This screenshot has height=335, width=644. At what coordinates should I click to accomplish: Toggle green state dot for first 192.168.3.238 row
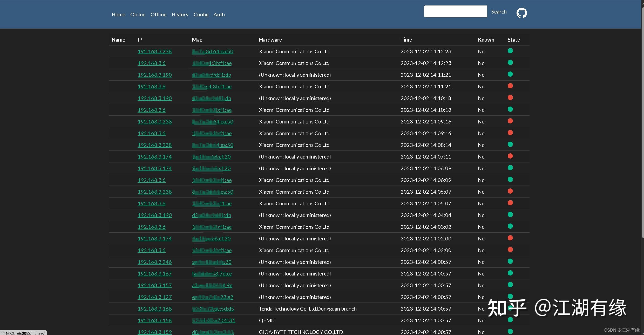(510, 51)
